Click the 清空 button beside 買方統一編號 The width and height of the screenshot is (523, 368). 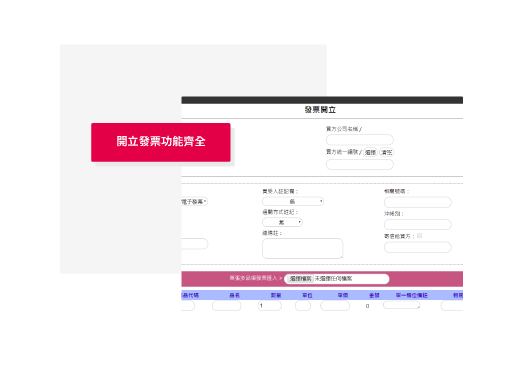pyautogui.click(x=387, y=152)
